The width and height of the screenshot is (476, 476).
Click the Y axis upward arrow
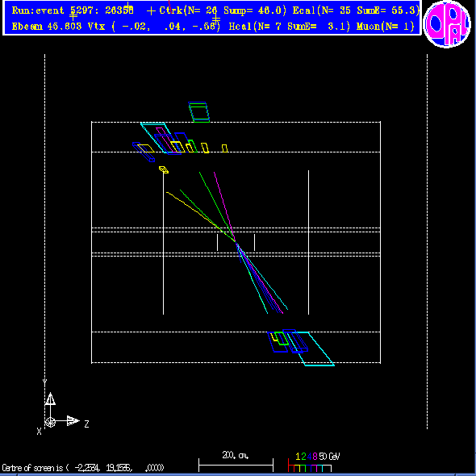tap(50, 399)
